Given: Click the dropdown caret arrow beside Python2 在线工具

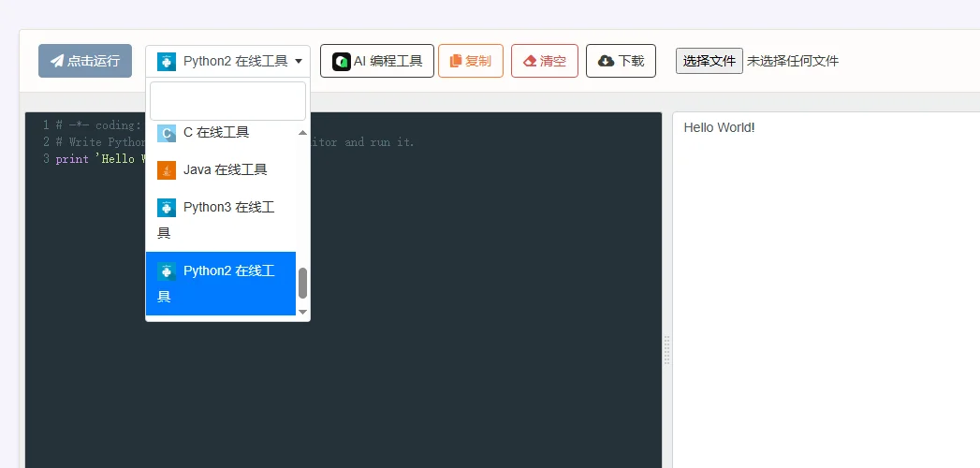Looking at the screenshot, I should (x=299, y=61).
